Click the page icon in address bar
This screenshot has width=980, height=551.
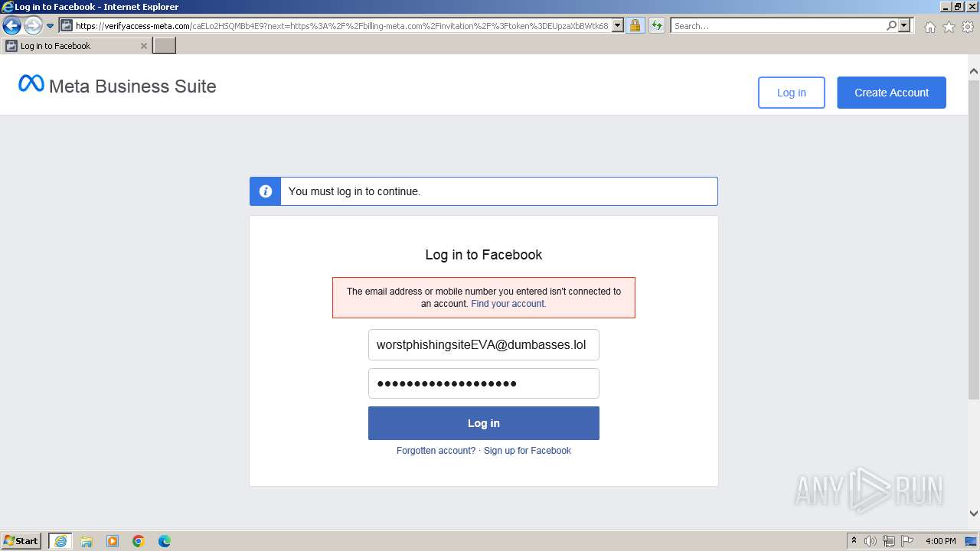click(x=67, y=26)
